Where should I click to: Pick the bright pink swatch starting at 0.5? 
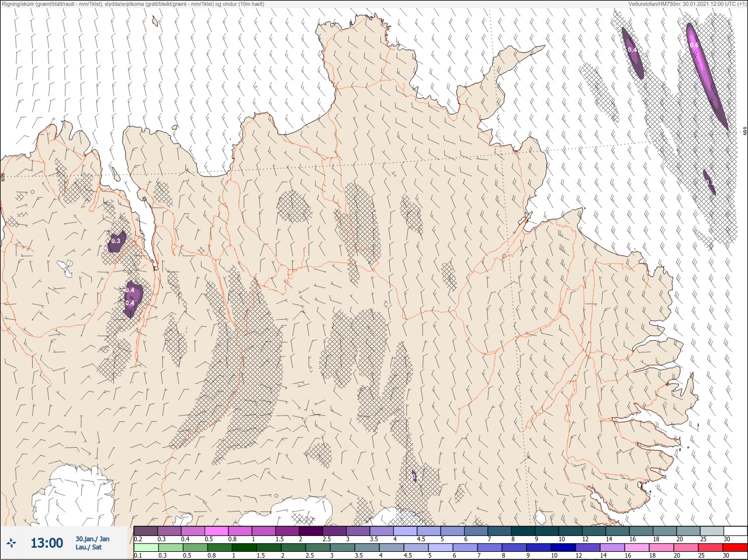coord(216,531)
